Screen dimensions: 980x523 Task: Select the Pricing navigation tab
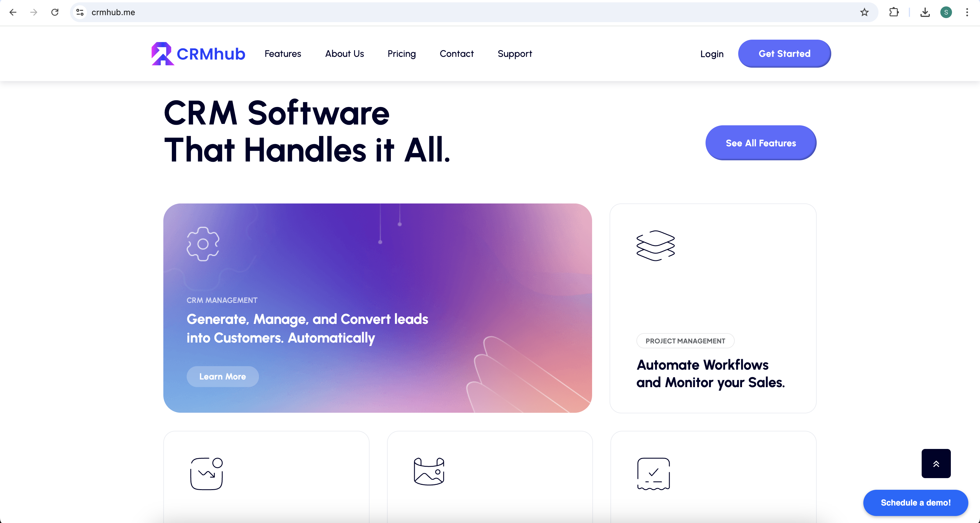coord(401,54)
